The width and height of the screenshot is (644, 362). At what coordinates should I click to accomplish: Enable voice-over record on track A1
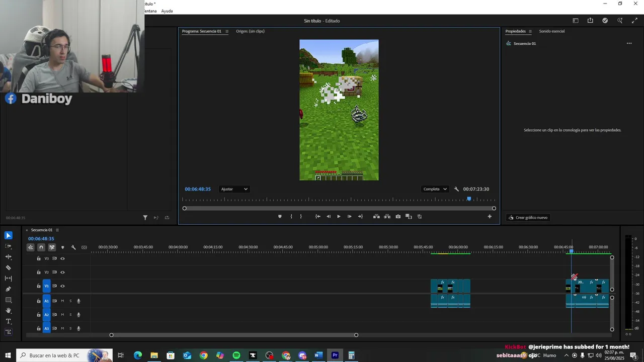[78, 301]
